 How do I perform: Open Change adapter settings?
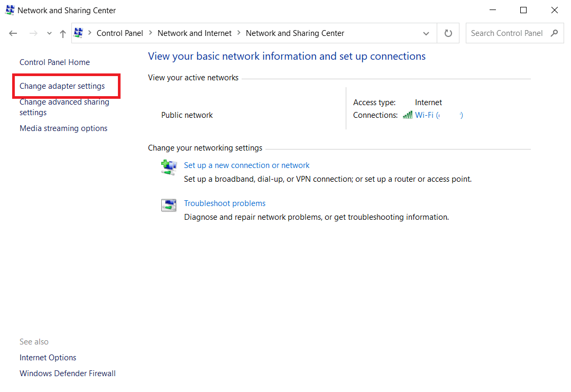62,86
